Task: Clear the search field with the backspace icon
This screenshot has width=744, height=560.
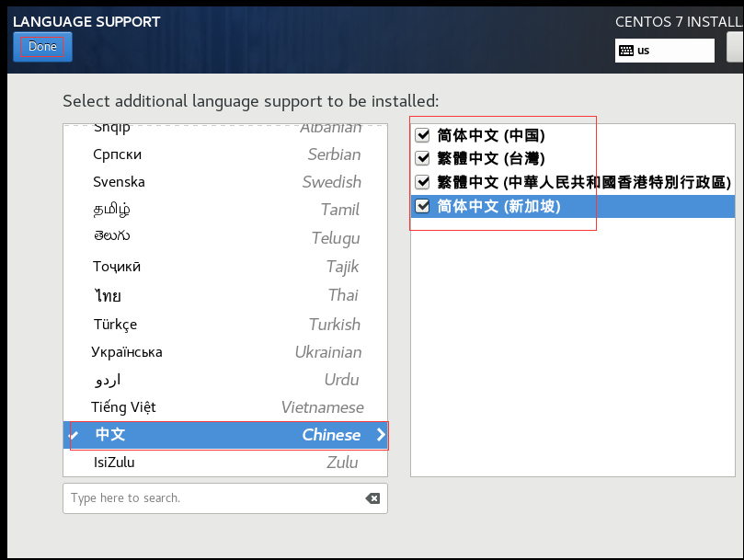Action: point(372,497)
